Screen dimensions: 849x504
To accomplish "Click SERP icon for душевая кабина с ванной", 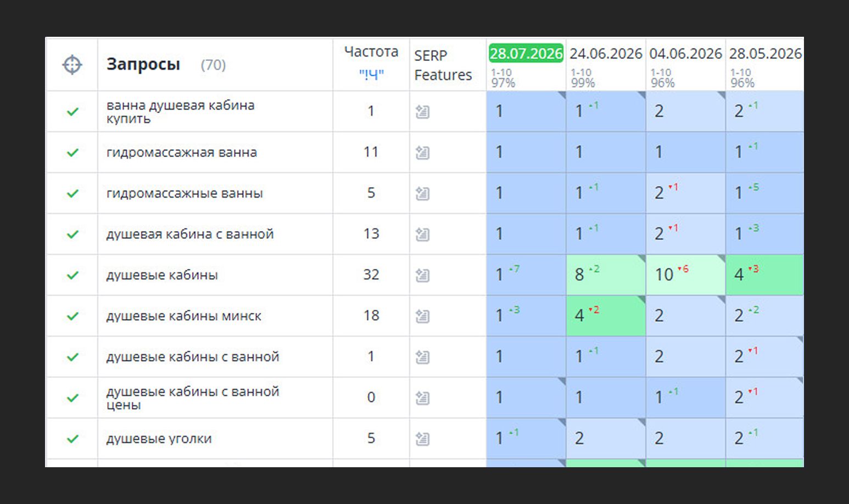I will (422, 234).
